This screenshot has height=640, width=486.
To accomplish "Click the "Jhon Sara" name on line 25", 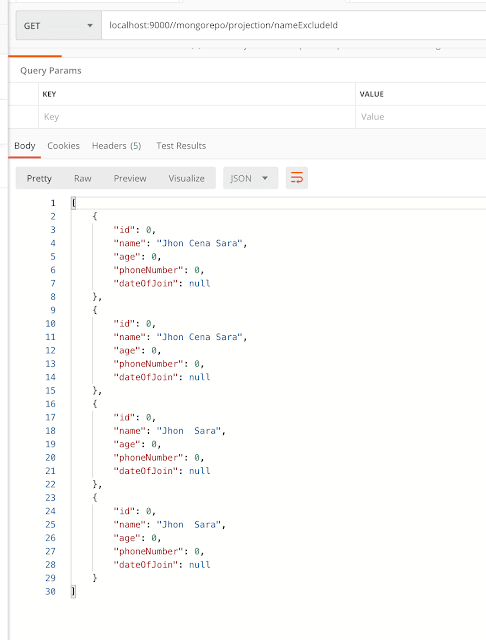I will coord(189,524).
